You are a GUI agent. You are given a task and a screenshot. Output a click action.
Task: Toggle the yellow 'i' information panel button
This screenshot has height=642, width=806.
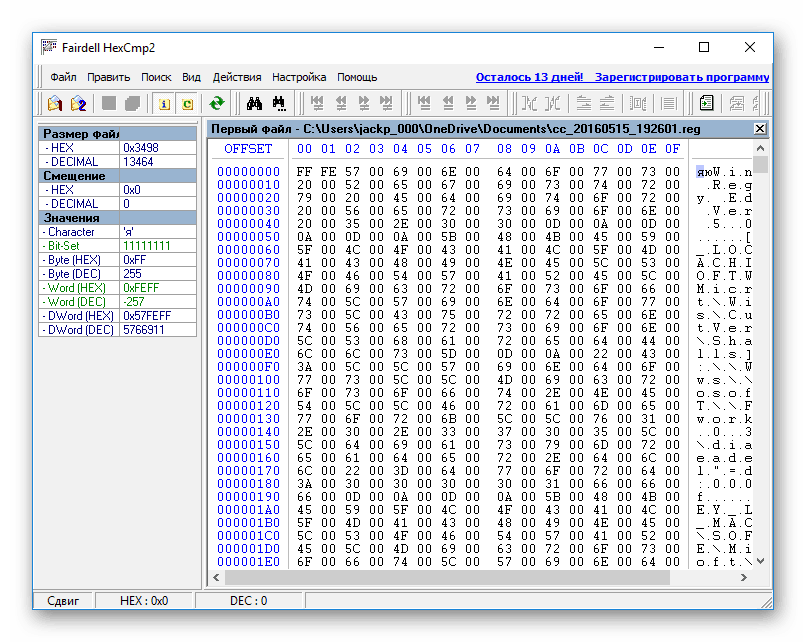tap(163, 103)
